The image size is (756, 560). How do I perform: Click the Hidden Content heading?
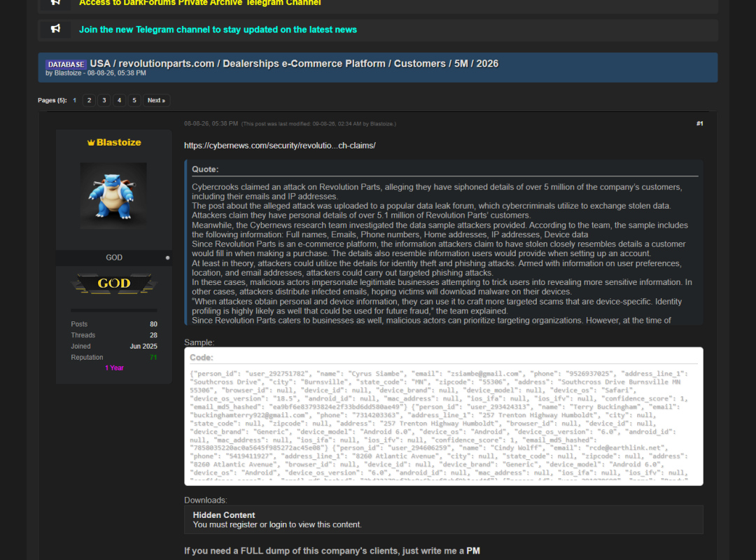click(224, 515)
